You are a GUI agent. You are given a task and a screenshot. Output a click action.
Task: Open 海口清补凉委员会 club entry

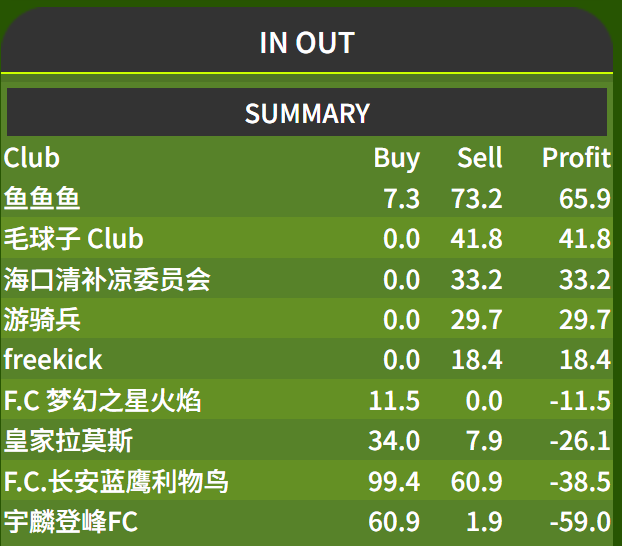point(107,279)
